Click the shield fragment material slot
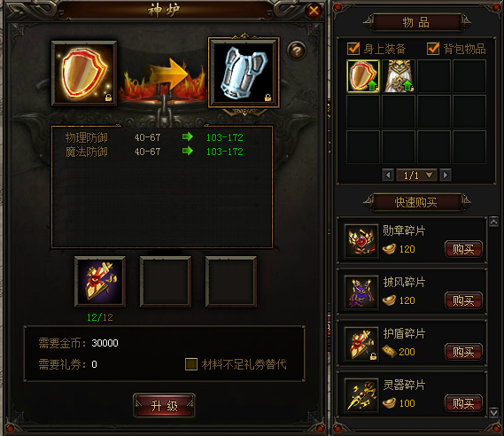Screen dimensions: 504x436 click(x=100, y=282)
